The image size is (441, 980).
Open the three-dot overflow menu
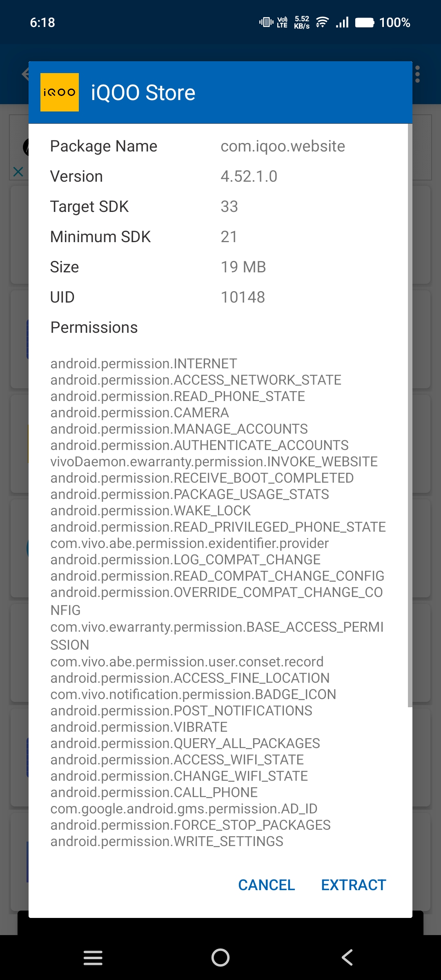(x=417, y=74)
